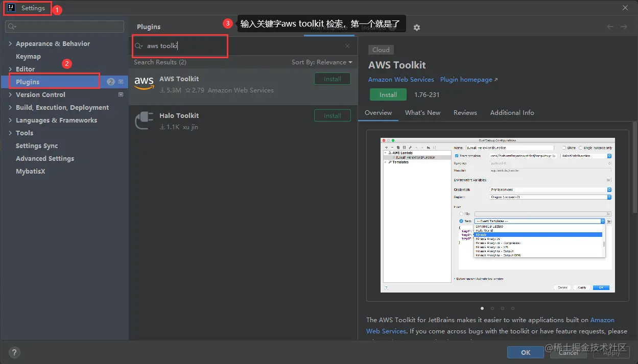Click the 'xu jin' author text
The image size is (638, 364).
click(191, 127)
